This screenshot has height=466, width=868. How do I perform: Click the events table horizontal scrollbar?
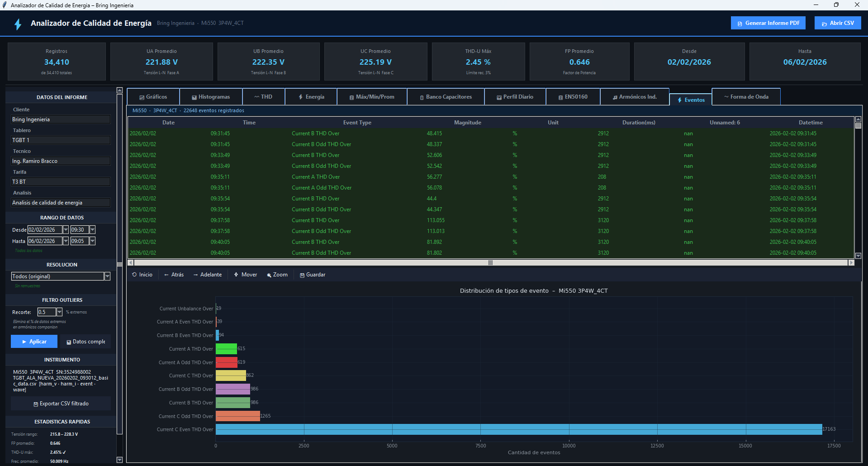(x=490, y=263)
